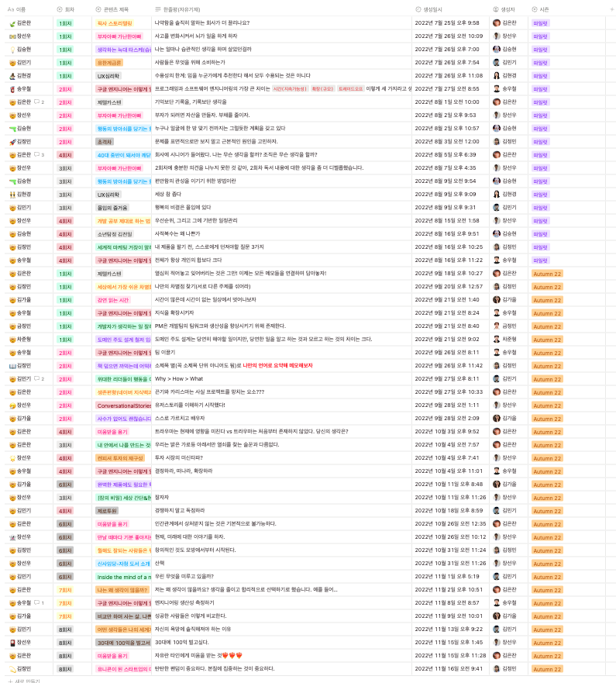The width and height of the screenshot is (616, 683).
Task: Click the book page icon on 김정민's 9월 26일 row
Action: pyautogui.click(x=12, y=366)
